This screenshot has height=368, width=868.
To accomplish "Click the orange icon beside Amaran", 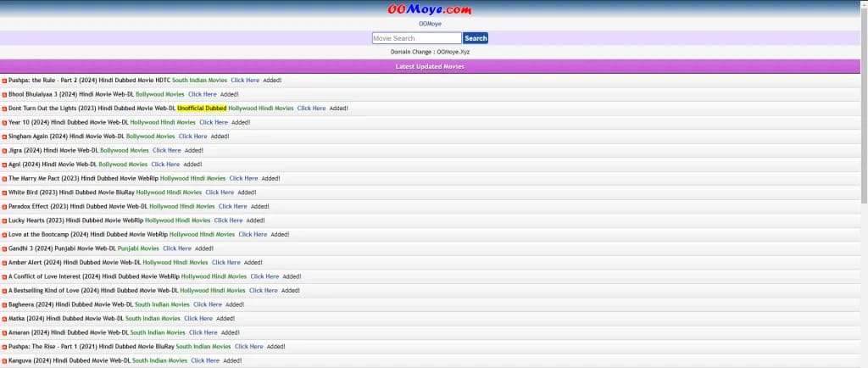I will (4, 333).
